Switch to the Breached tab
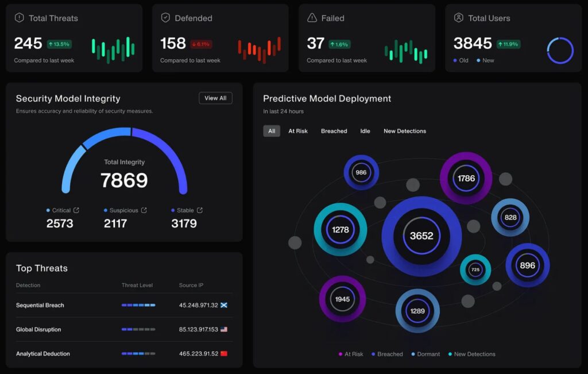 point(334,131)
